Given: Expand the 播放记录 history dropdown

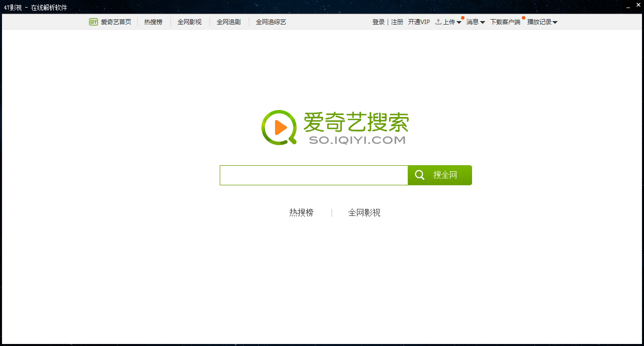Looking at the screenshot, I should [542, 22].
